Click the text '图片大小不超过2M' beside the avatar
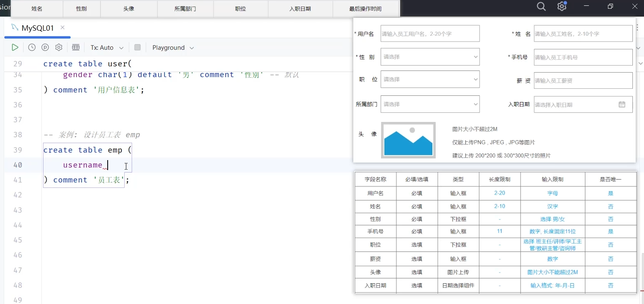This screenshot has width=644, height=304. pos(475,129)
